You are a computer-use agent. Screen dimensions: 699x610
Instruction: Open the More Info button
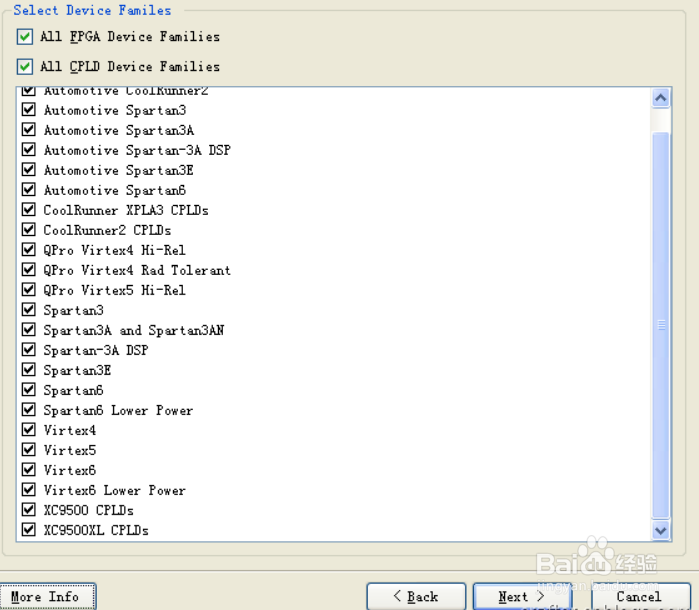(47, 597)
